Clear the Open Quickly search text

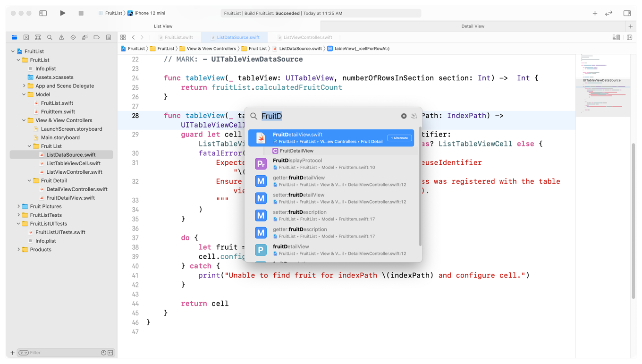(404, 116)
